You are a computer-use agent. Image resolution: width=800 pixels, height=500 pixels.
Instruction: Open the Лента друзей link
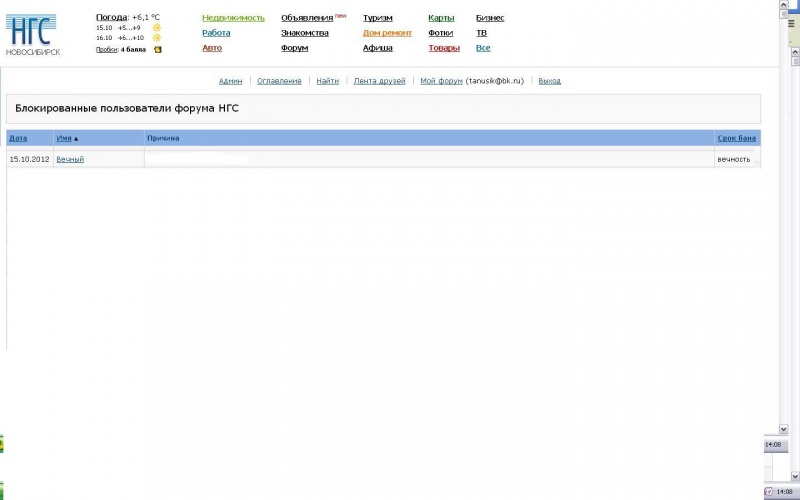(379, 81)
